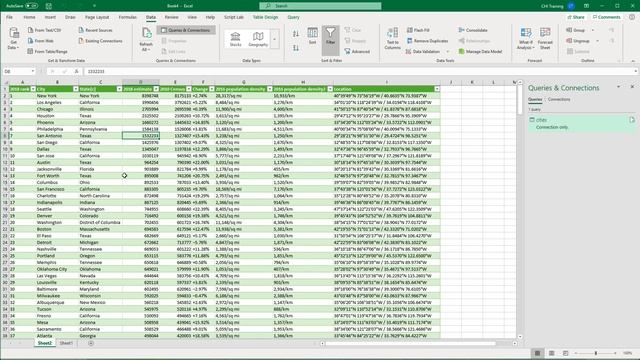The image size is (640, 360).
Task: Click the vertical scrollbar of the sheet
Action: pos(520,210)
